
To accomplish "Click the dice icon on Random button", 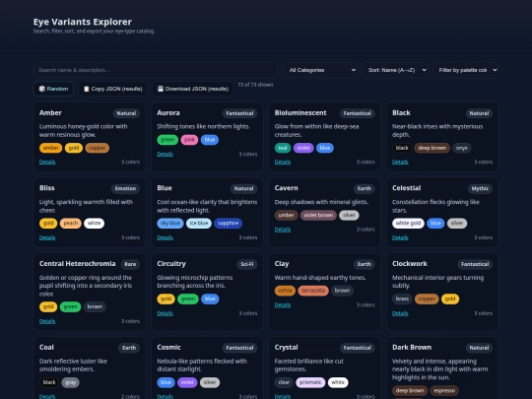I will 42,89.
